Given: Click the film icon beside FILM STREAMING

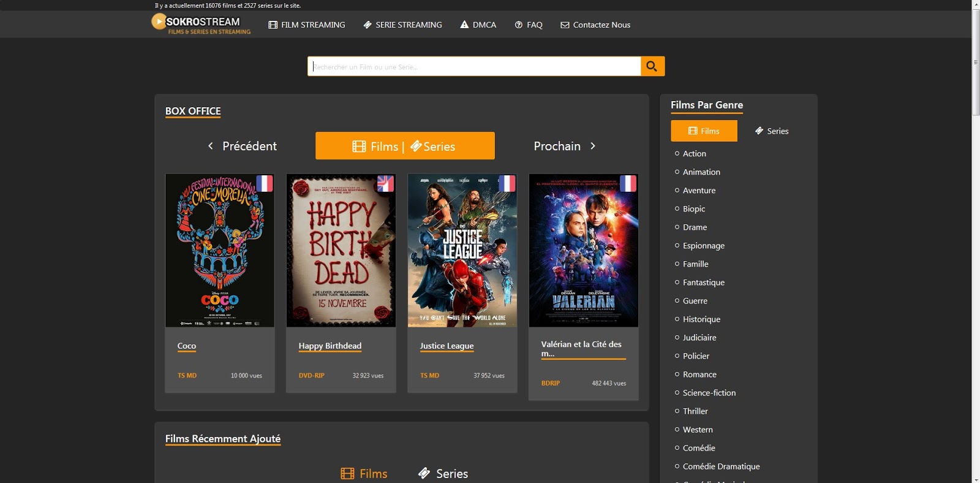Looking at the screenshot, I should (x=273, y=25).
